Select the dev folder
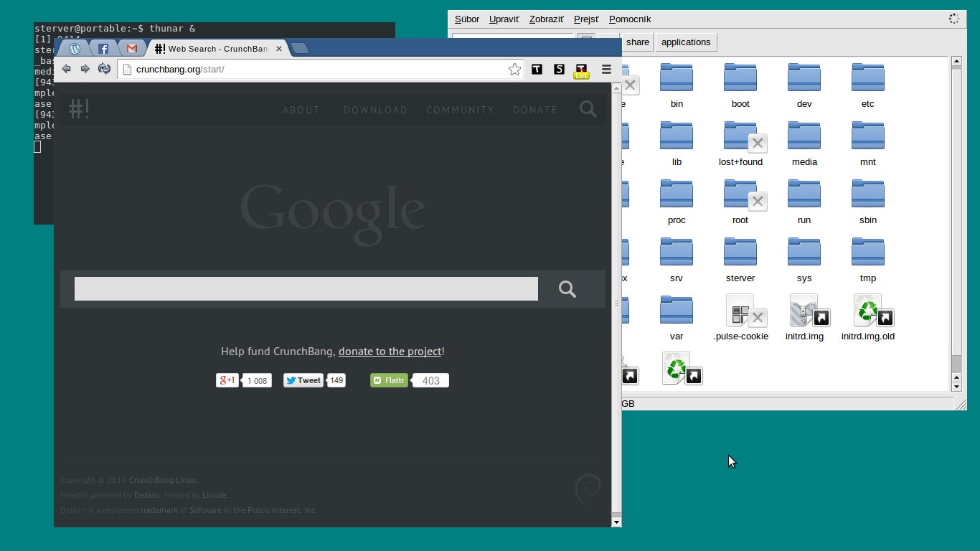The width and height of the screenshot is (980, 551). pyautogui.click(x=804, y=85)
